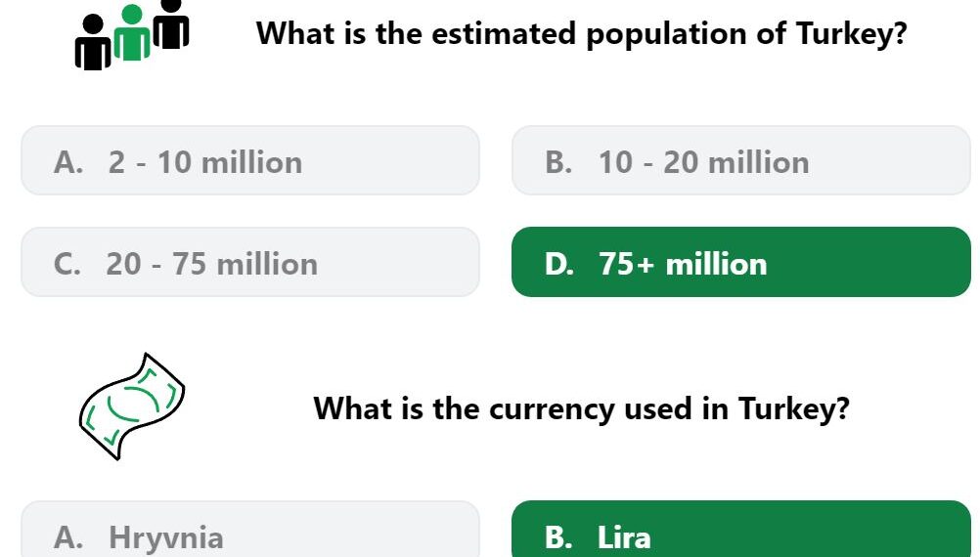The width and height of the screenshot is (980, 557).
Task: Select the green Lira answer
Action: pos(740,530)
